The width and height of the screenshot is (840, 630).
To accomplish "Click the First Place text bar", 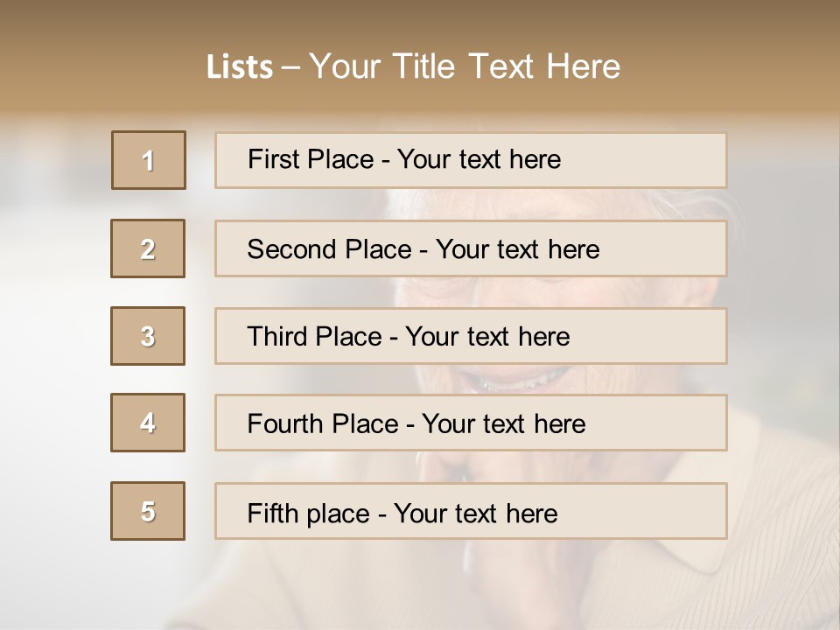I will click(471, 160).
